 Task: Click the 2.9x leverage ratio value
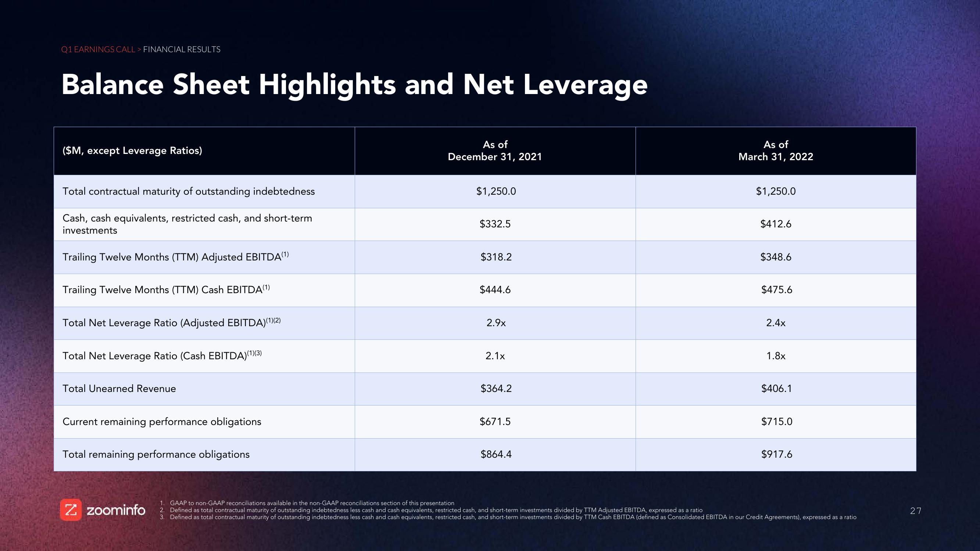pyautogui.click(x=496, y=323)
